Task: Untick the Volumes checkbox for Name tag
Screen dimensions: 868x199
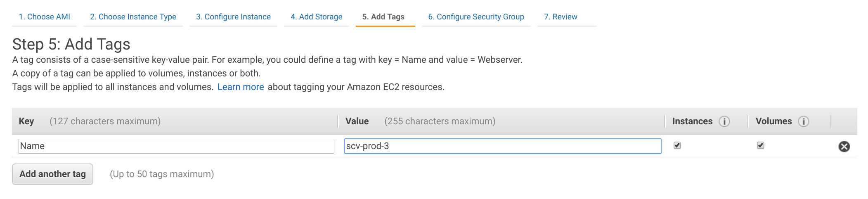Action: (761, 145)
